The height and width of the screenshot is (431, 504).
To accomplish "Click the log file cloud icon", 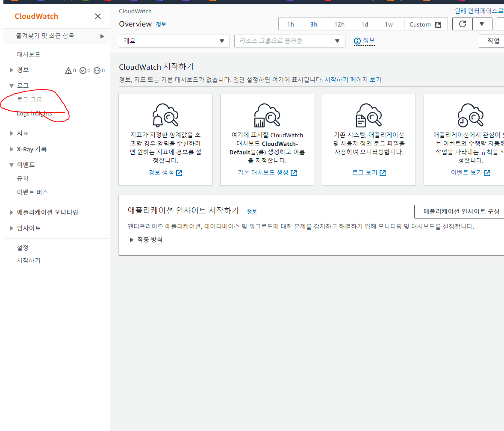I will 368,115.
